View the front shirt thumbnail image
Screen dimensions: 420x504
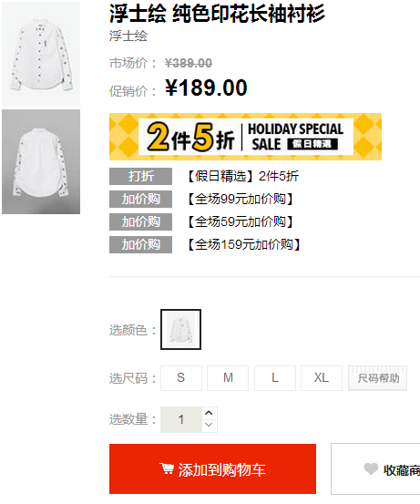coord(41,54)
